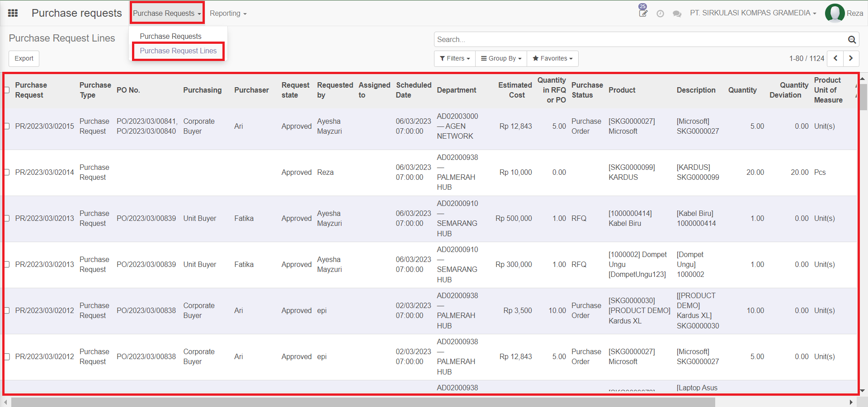Open the Filters dropdown
The height and width of the screenshot is (407, 868).
pos(455,58)
